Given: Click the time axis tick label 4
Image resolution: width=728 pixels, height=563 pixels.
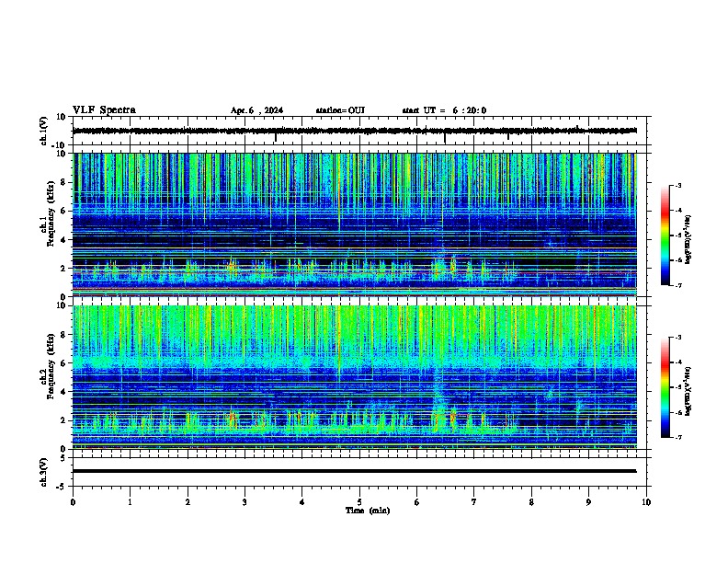Looking at the screenshot, I should 302,502.
